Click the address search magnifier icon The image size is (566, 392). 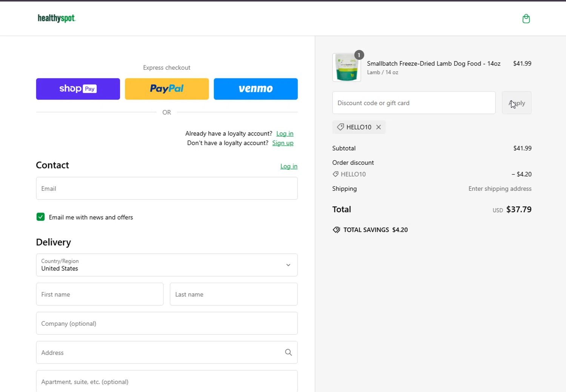coord(288,352)
